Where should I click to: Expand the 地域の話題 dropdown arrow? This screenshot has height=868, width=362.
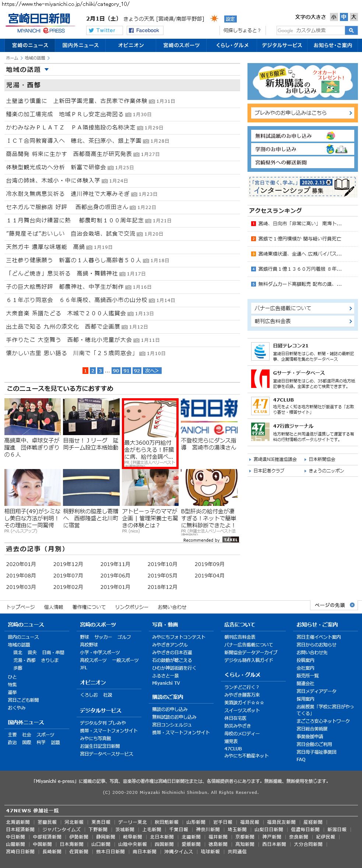(x=46, y=69)
